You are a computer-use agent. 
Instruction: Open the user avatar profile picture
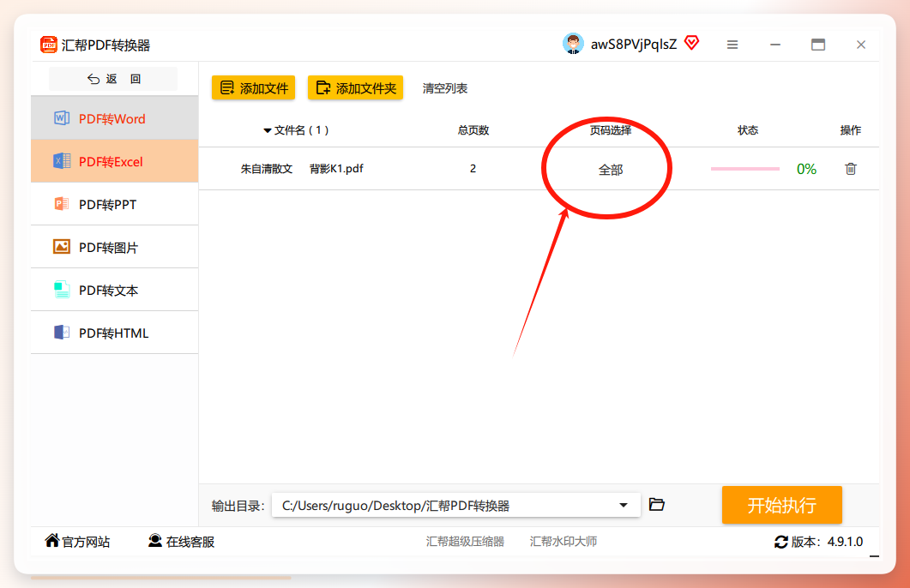(573, 44)
